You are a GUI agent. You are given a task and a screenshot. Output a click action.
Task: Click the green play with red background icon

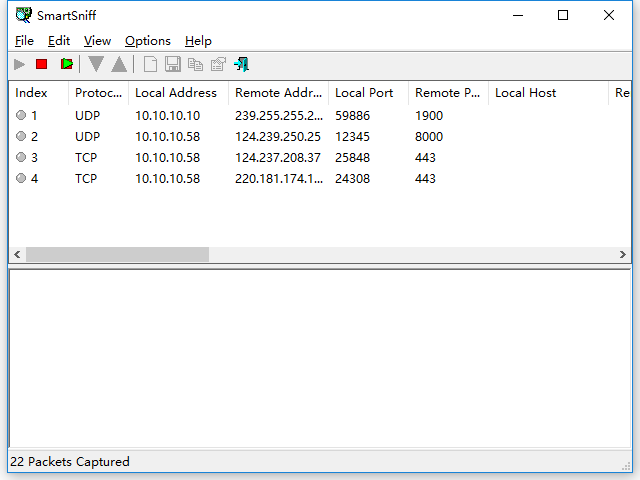point(67,64)
